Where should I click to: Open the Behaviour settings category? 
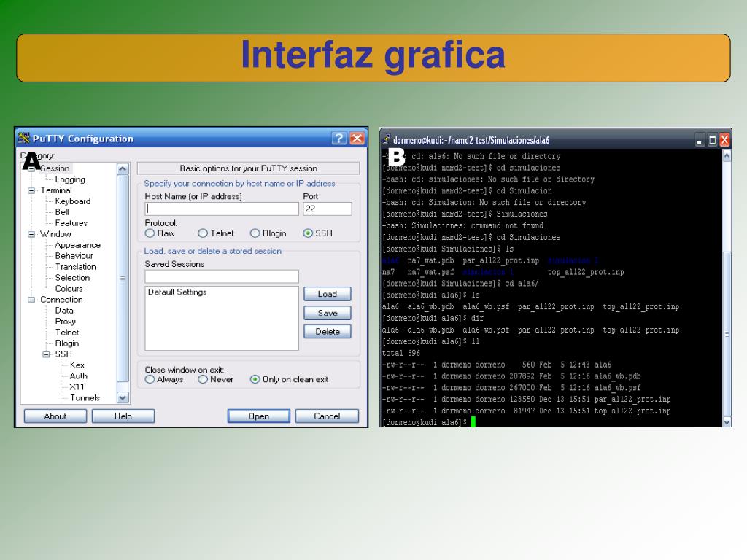click(74, 256)
